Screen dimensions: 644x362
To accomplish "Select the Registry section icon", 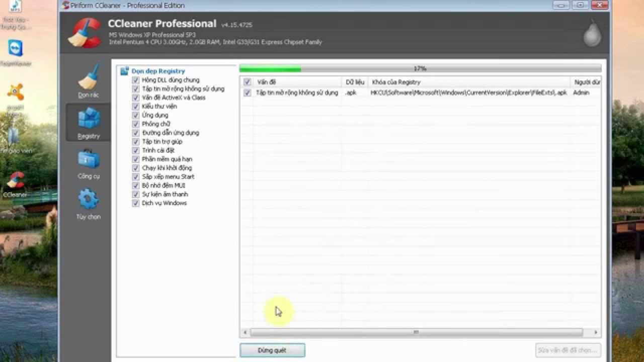I will (x=88, y=118).
